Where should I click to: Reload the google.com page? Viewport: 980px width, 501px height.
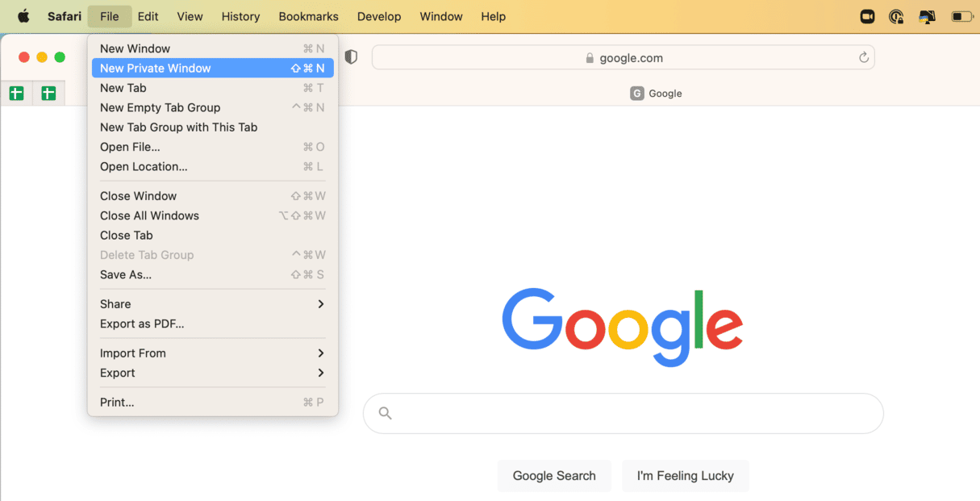tap(864, 57)
